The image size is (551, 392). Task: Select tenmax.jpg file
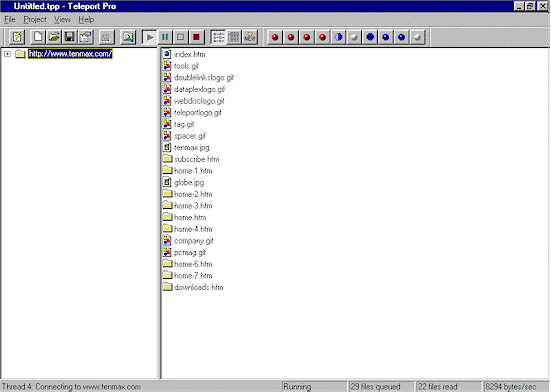pos(192,148)
